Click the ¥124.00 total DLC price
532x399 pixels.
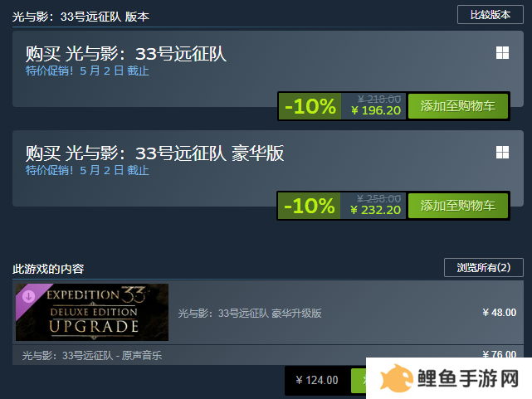tap(317, 381)
